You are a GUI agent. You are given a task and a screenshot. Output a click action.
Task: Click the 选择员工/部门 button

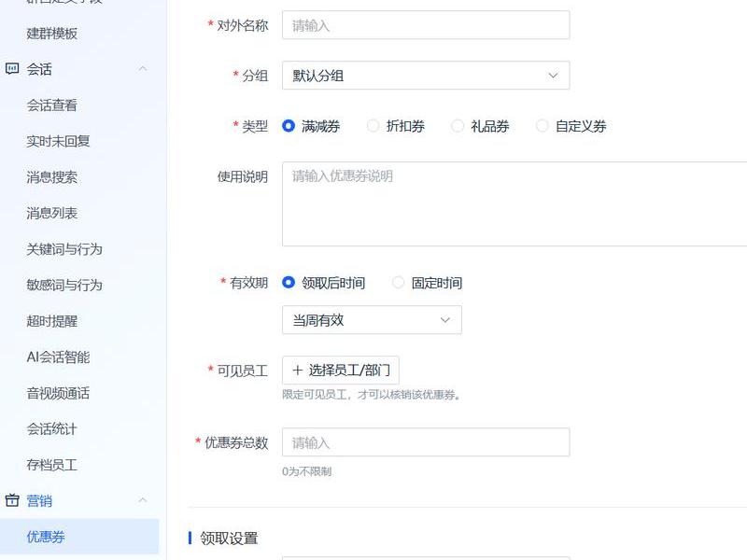pyautogui.click(x=341, y=370)
